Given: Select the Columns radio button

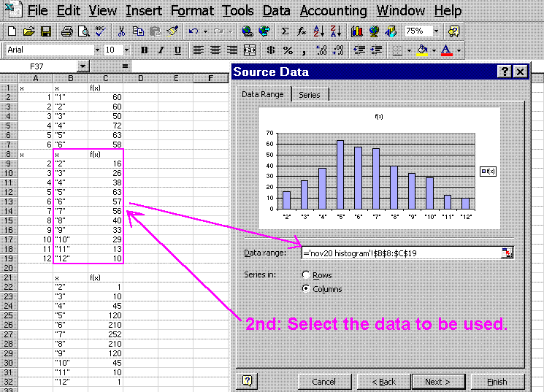Looking at the screenshot, I should 306,288.
